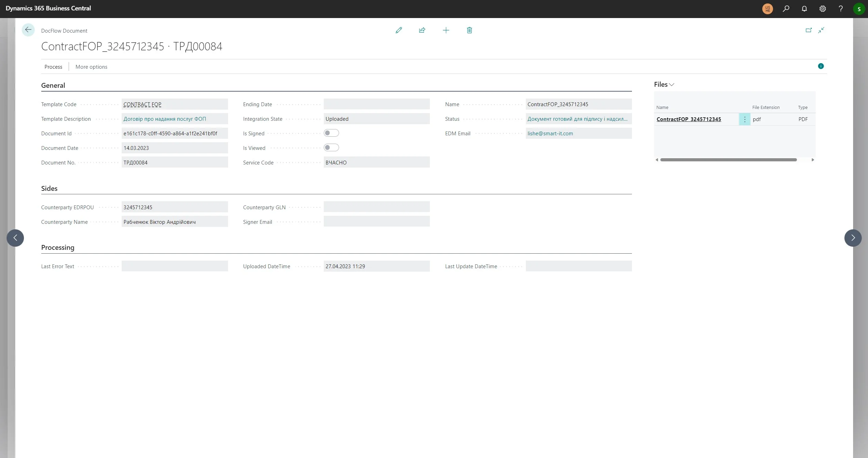
Task: Collapse the page with arrows icon
Action: (x=821, y=30)
